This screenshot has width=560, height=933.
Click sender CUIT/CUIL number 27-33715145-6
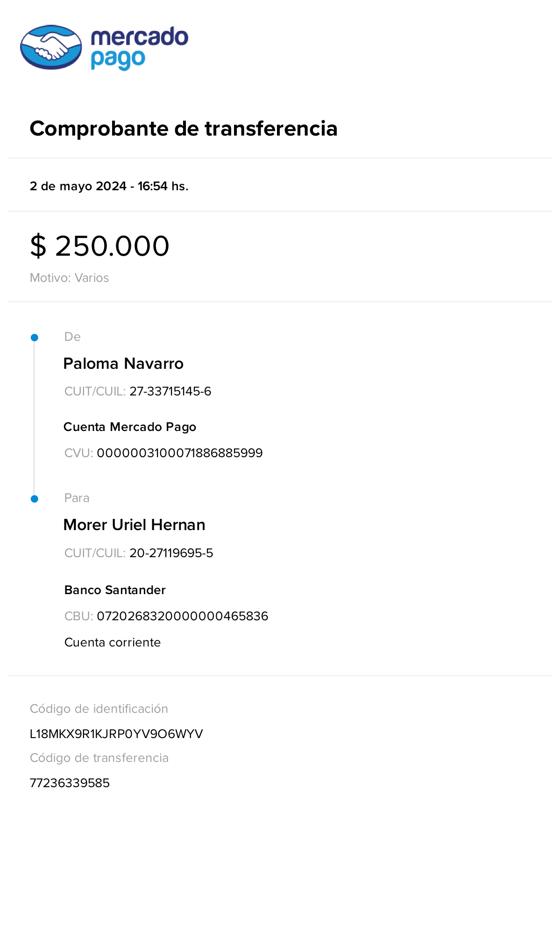coord(170,391)
